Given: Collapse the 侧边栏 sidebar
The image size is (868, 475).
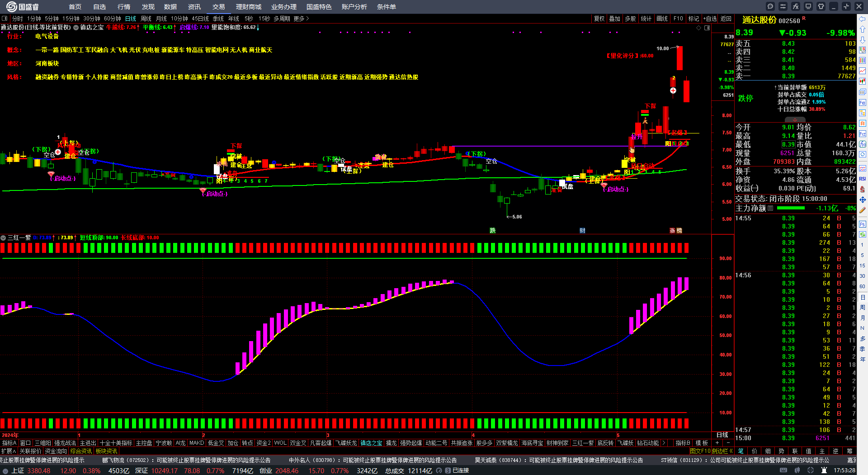Looking at the screenshot, I should 722,451.
